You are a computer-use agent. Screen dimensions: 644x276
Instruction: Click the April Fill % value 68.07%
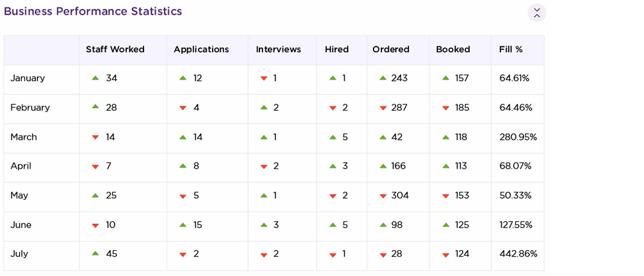pyautogui.click(x=515, y=166)
